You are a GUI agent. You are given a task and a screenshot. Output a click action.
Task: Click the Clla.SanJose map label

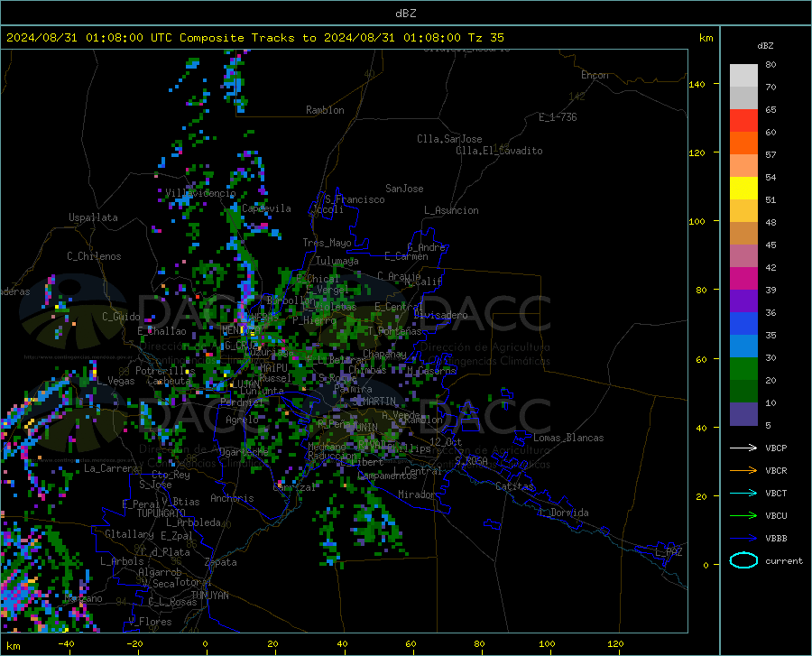coord(449,139)
